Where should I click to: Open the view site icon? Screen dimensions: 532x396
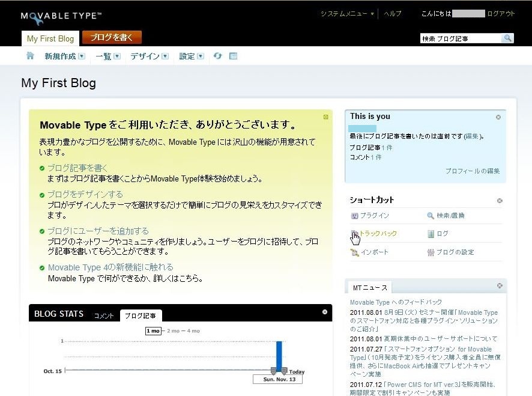click(234, 56)
